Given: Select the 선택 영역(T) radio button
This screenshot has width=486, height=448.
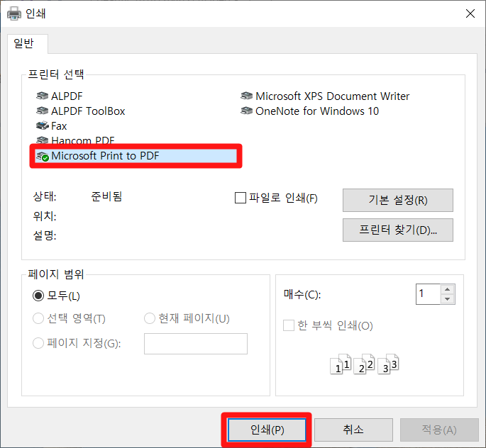Looking at the screenshot, I should click(38, 318).
